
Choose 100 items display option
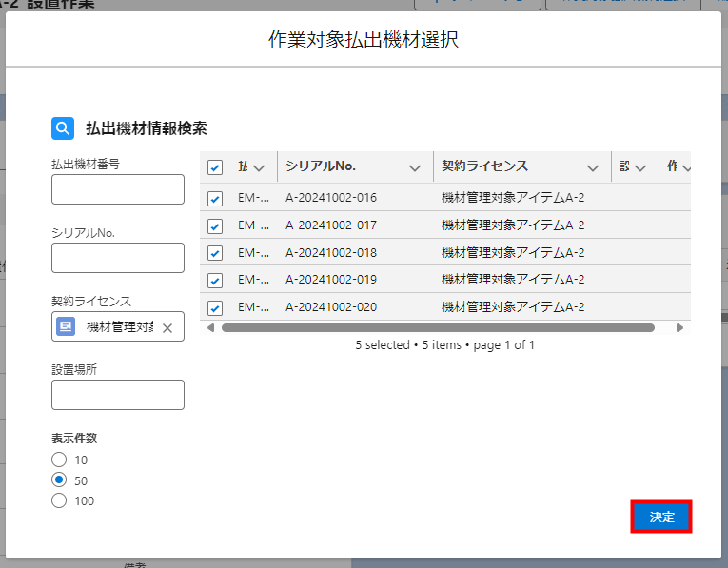59,500
